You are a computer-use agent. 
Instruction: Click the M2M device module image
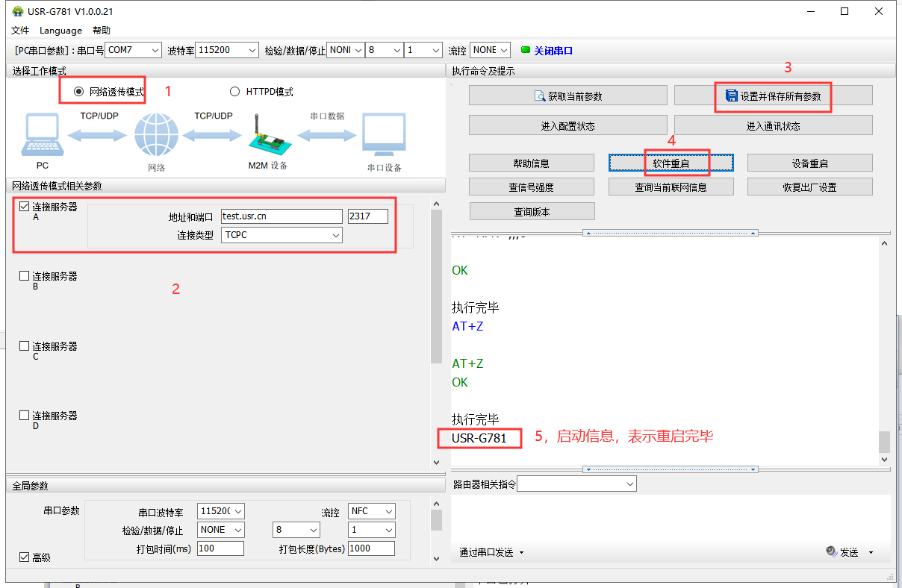tap(267, 137)
